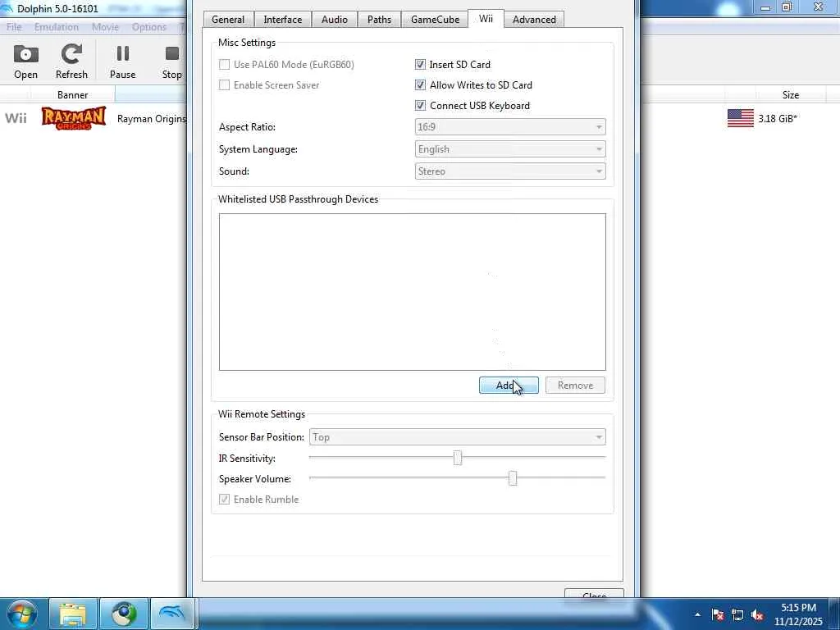Open File Explorer from the taskbar

[73, 614]
